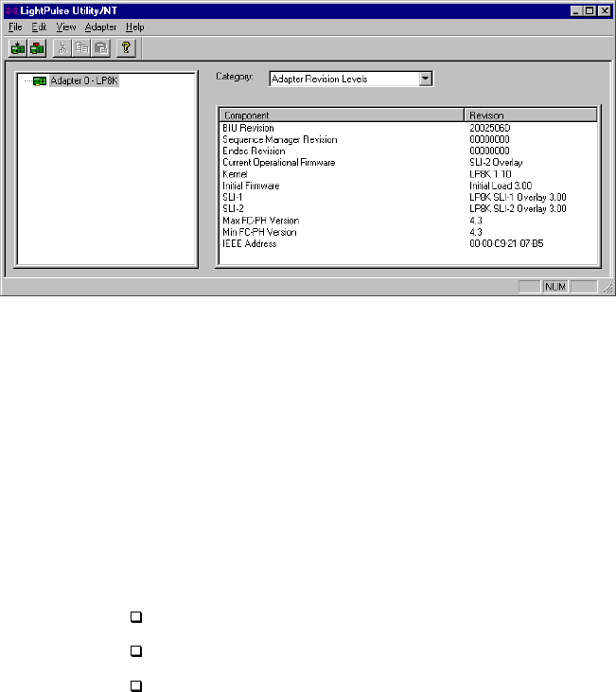
Task: Open Category dropdown arrow
Action: (x=426, y=79)
